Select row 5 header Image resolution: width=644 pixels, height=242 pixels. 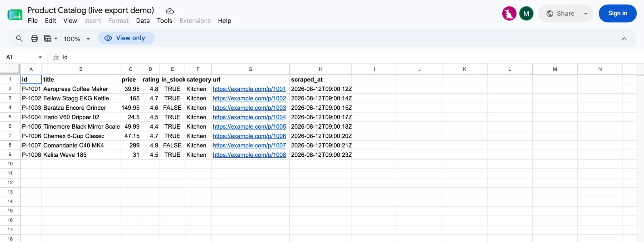tap(10, 117)
